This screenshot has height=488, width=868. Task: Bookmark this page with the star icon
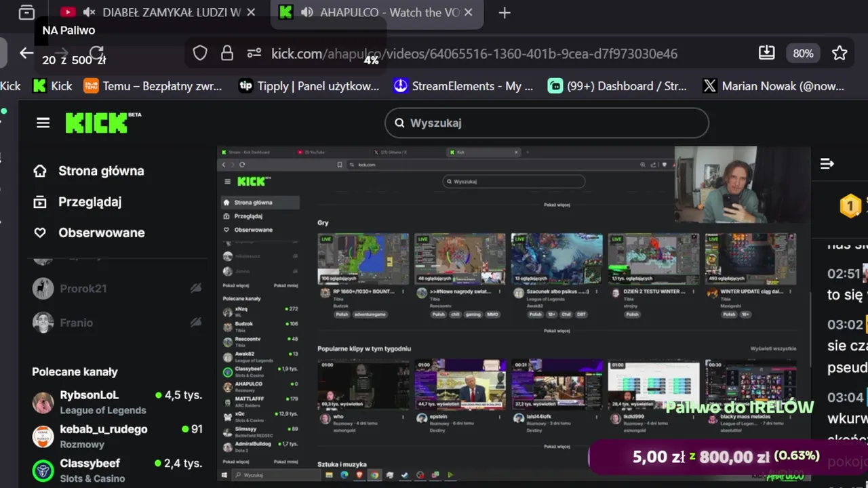click(840, 53)
